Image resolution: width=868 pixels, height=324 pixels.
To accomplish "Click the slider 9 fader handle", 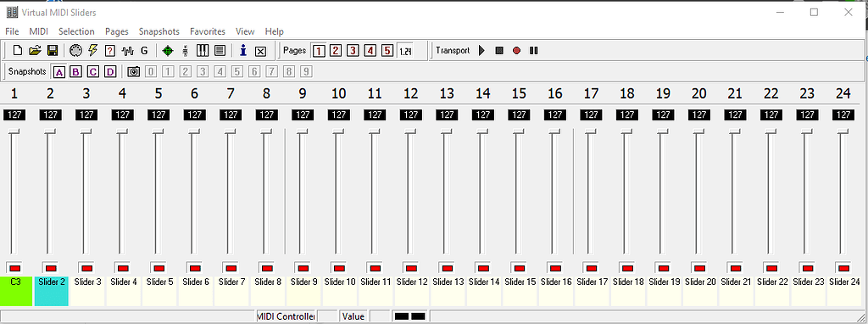I will click(303, 131).
